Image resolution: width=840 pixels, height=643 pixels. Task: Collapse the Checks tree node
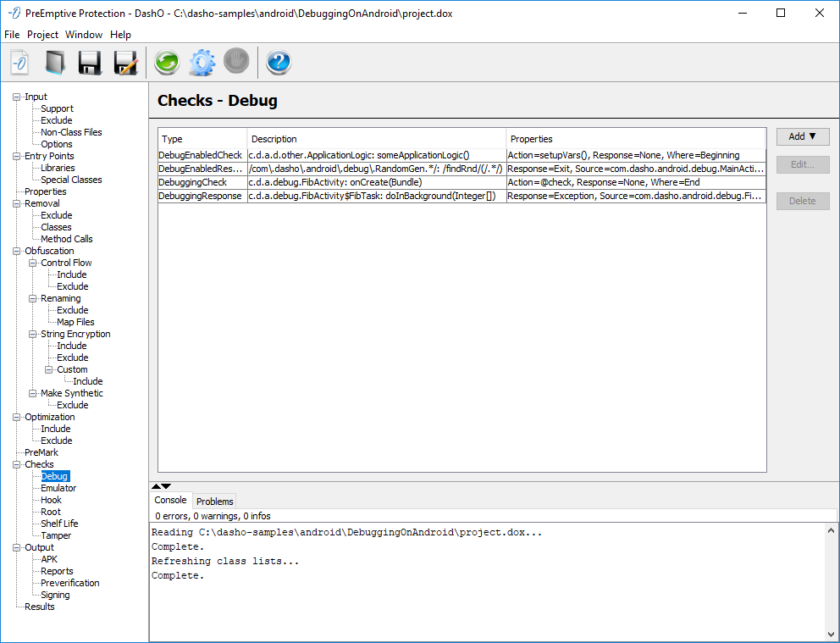coord(17,464)
